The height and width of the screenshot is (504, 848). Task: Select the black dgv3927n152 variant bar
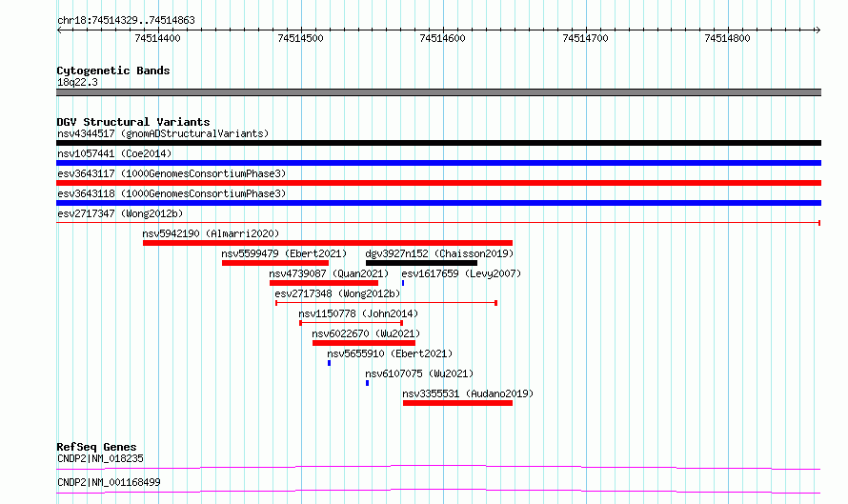[x=422, y=263]
